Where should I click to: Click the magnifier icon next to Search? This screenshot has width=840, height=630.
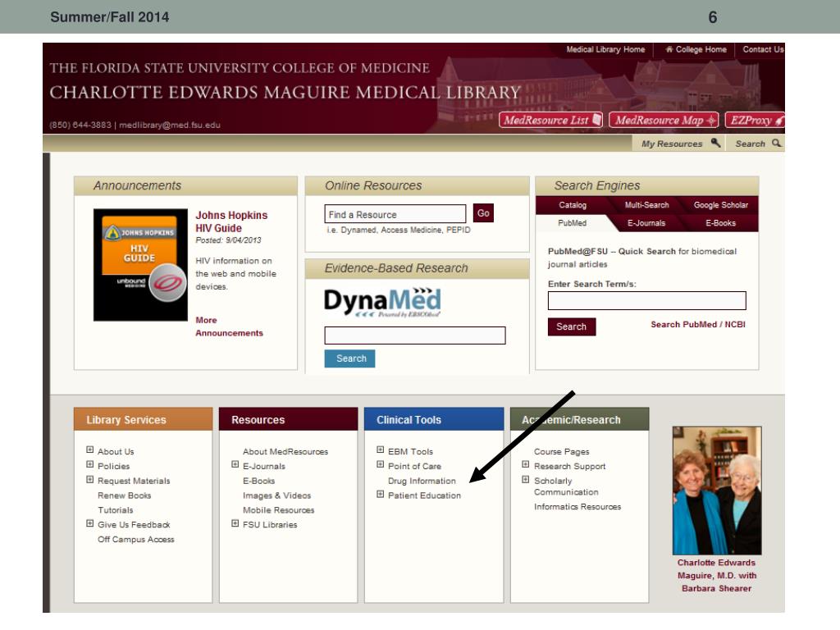pos(776,143)
